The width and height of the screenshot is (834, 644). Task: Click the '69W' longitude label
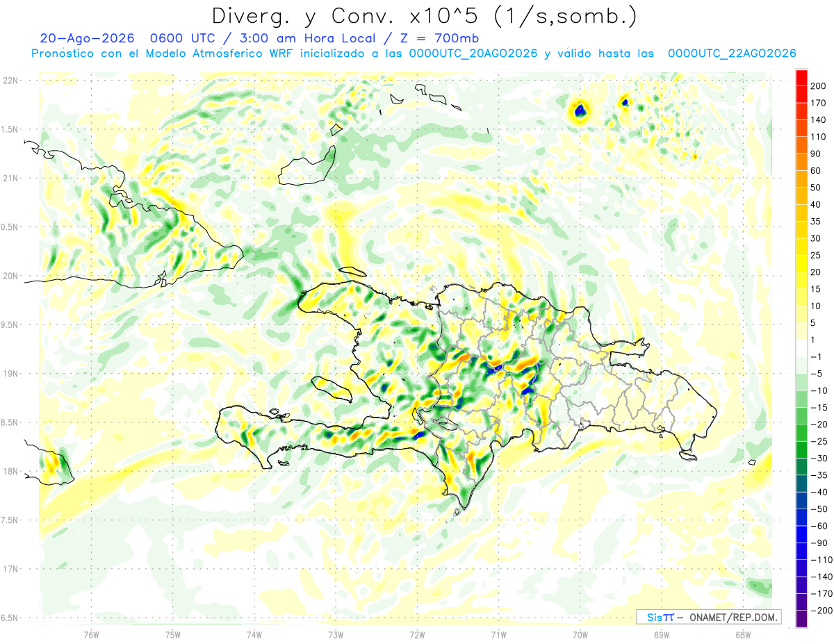point(662,634)
